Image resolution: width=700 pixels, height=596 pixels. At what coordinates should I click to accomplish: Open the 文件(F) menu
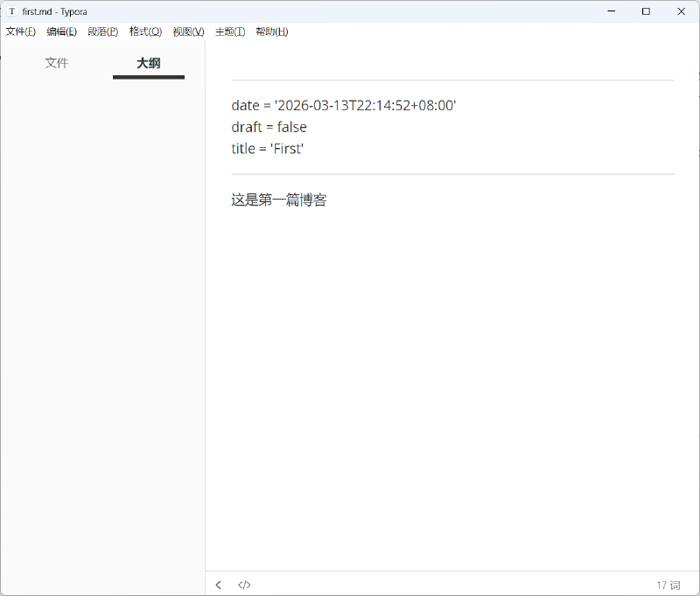click(19, 32)
